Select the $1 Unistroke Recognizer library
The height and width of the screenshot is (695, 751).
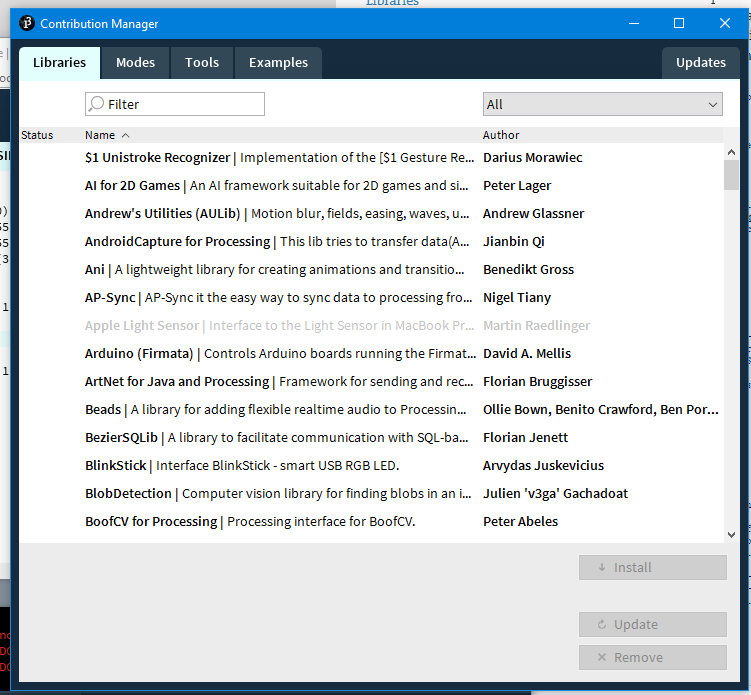(371, 158)
